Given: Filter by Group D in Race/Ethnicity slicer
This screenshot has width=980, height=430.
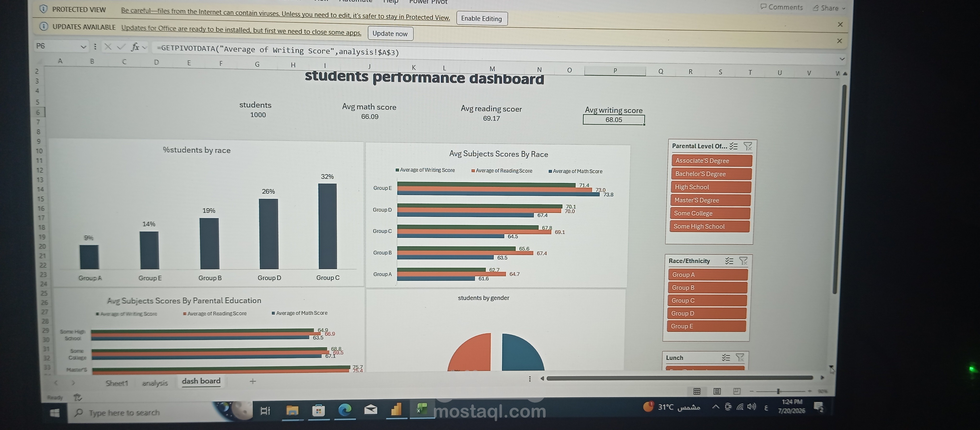Looking at the screenshot, I should (706, 313).
